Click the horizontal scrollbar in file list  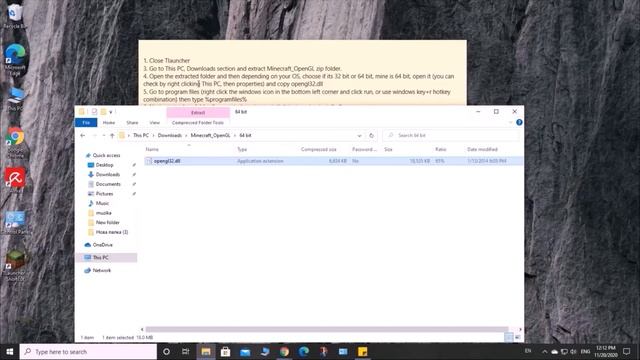pos(327,329)
